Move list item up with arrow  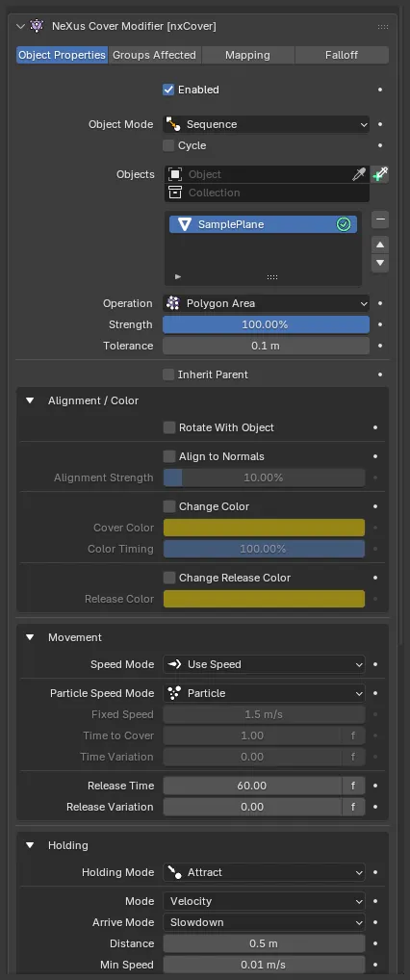click(x=380, y=245)
